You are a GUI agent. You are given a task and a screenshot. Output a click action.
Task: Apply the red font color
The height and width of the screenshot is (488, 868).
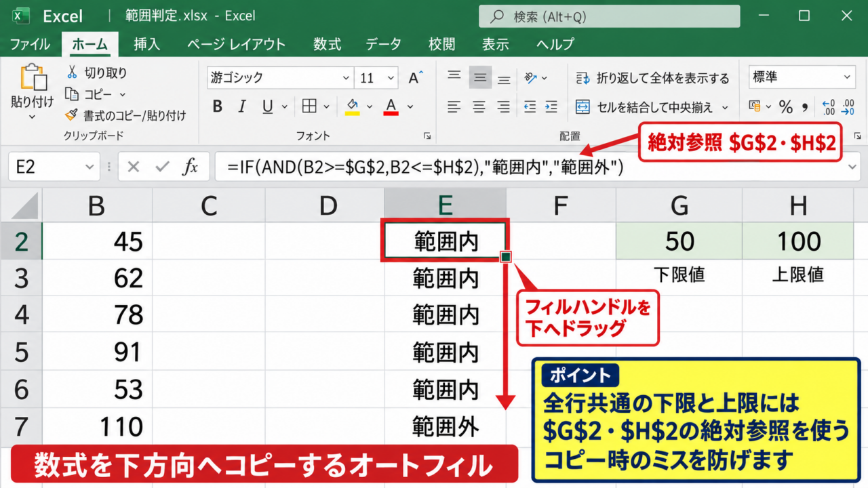(391, 107)
